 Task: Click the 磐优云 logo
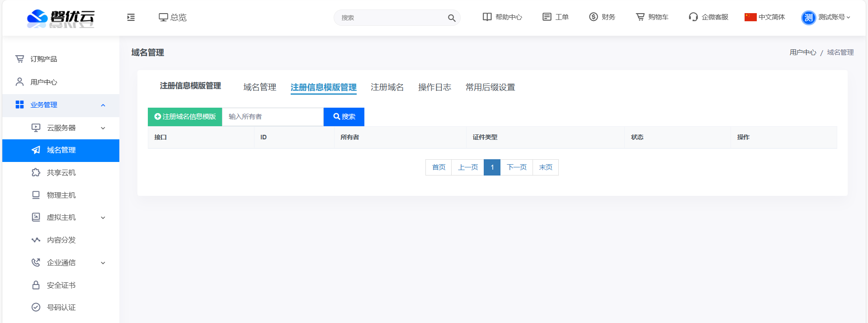click(x=61, y=18)
